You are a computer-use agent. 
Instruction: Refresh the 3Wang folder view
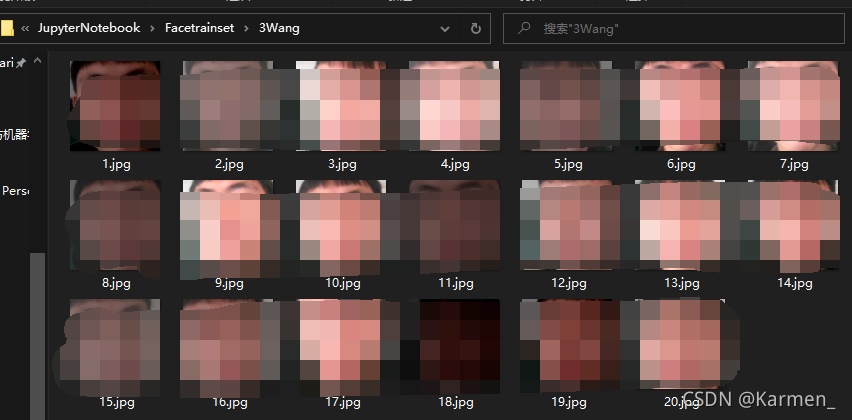coord(475,29)
